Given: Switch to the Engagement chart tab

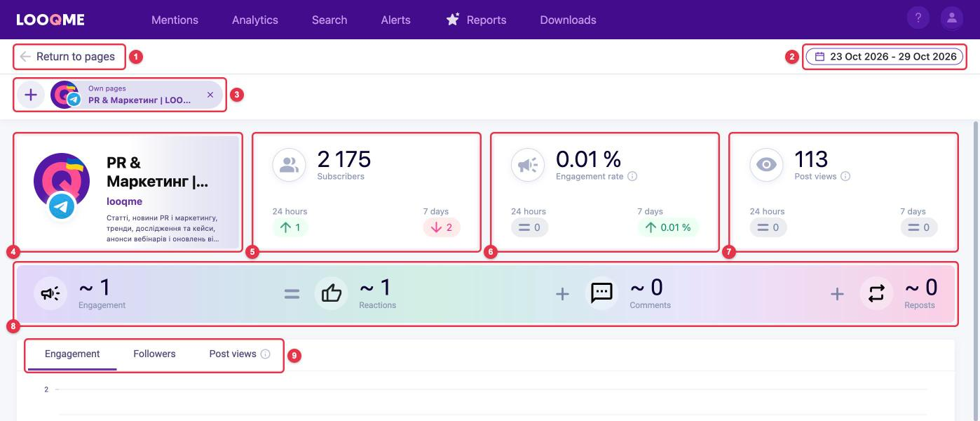Looking at the screenshot, I should [72, 354].
